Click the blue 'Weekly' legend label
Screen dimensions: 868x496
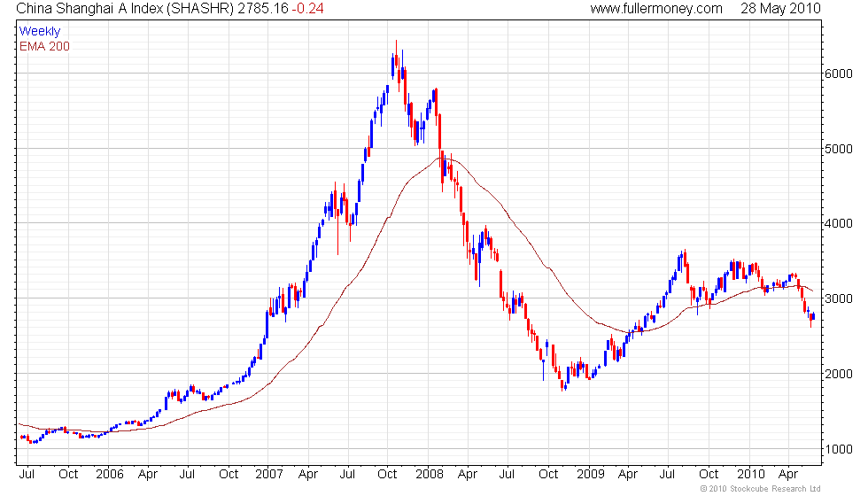39,32
